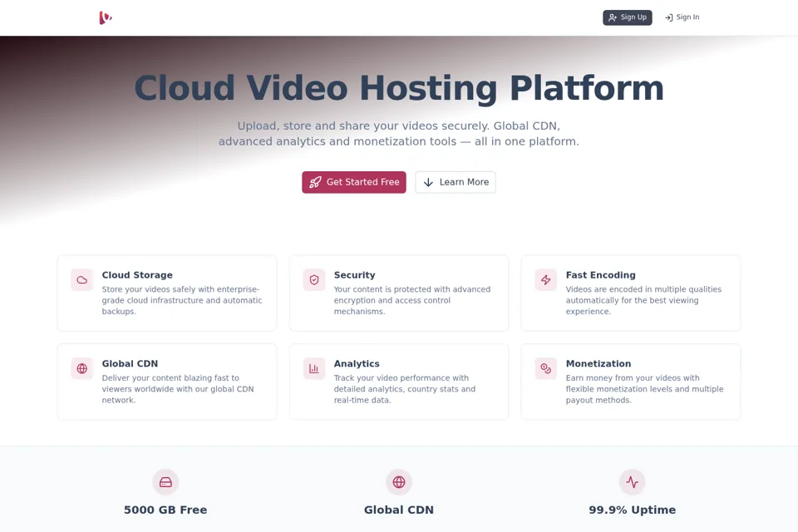Viewport: 798px width, 532px height.
Task: Click the shield icon in Security card
Action: tap(314, 280)
